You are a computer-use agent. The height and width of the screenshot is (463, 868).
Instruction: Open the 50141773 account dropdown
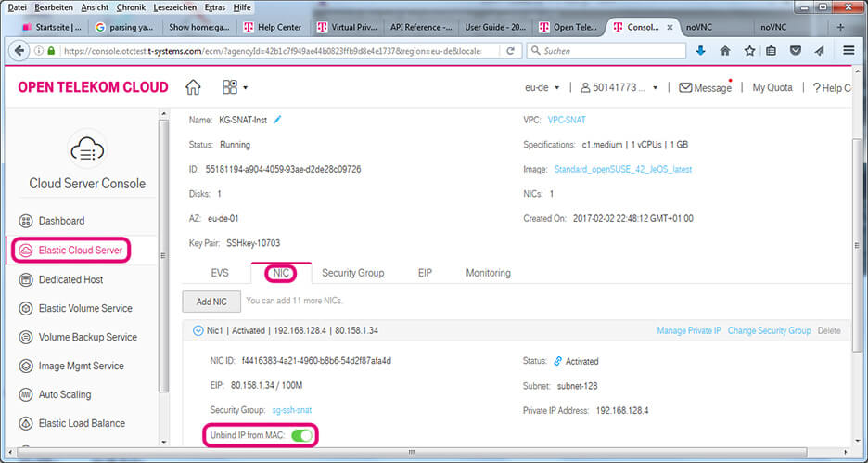pos(619,87)
